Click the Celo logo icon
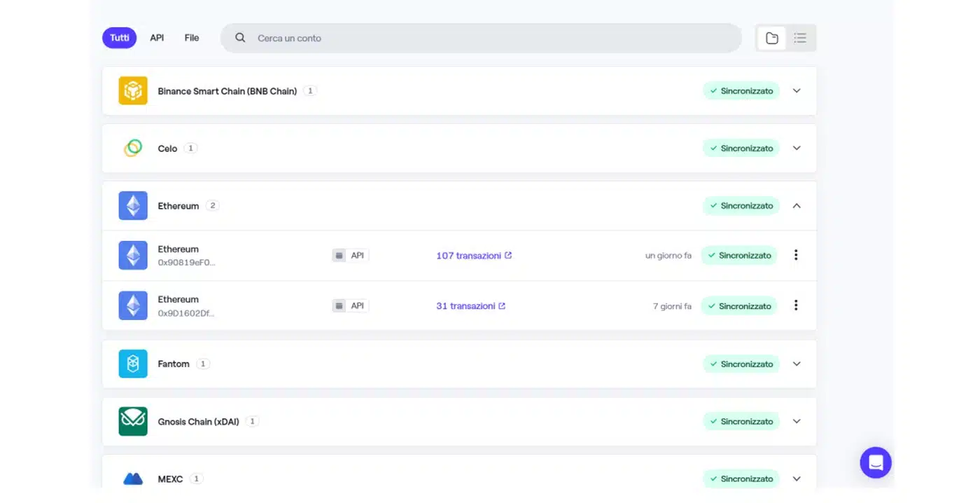 pos(133,149)
